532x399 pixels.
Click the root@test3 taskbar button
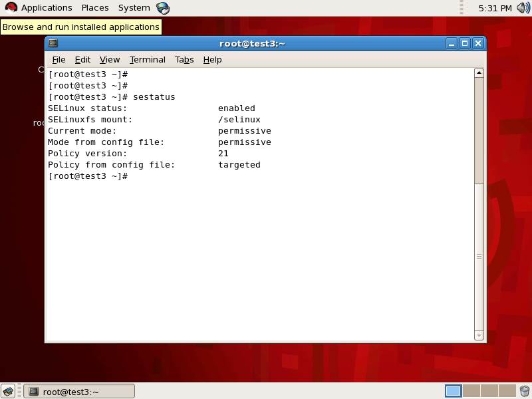(x=79, y=392)
